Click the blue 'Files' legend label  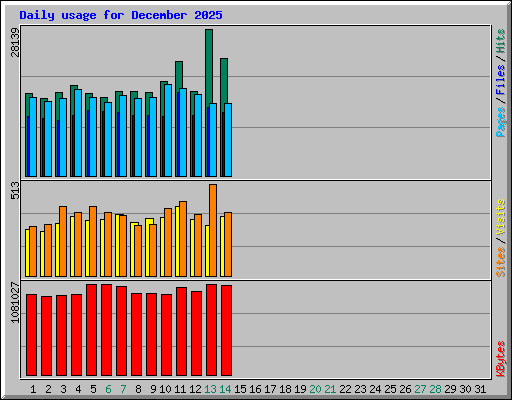click(x=500, y=79)
